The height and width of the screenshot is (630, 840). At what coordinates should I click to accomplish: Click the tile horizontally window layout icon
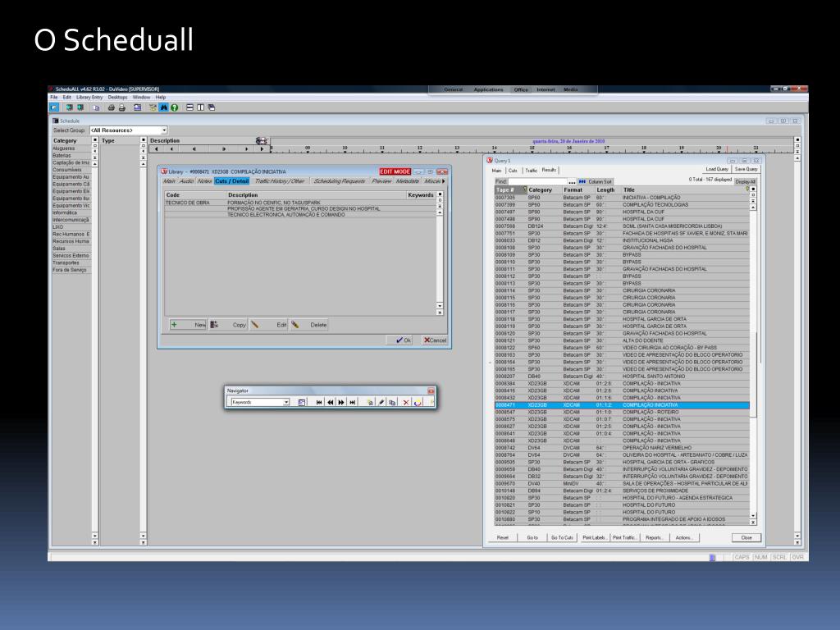click(x=189, y=107)
